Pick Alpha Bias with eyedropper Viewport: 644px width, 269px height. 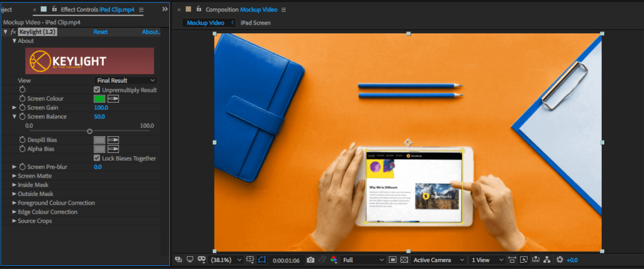pyautogui.click(x=113, y=149)
